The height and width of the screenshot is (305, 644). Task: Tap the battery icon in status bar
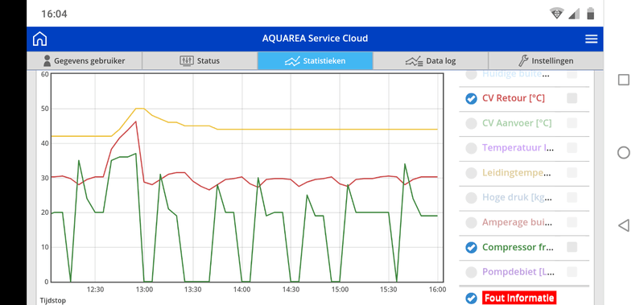[x=591, y=13]
